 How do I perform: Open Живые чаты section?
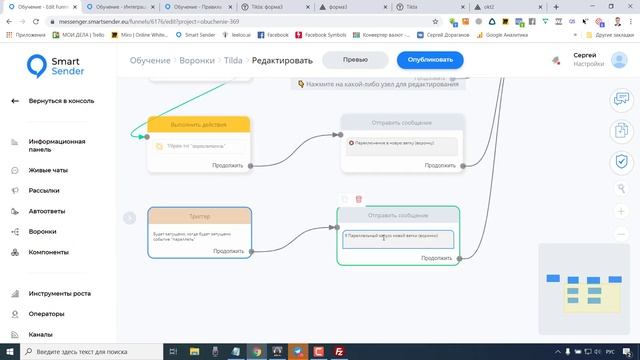pyautogui.click(x=48, y=170)
